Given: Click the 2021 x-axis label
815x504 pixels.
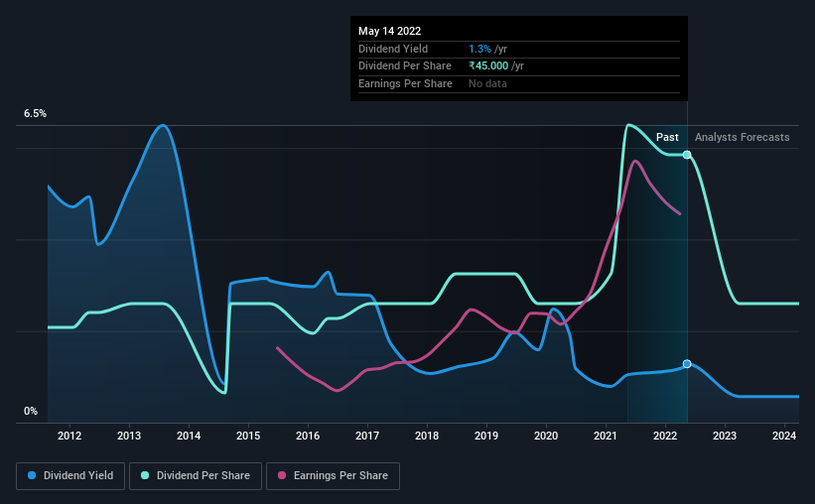Looking at the screenshot, I should [x=606, y=436].
